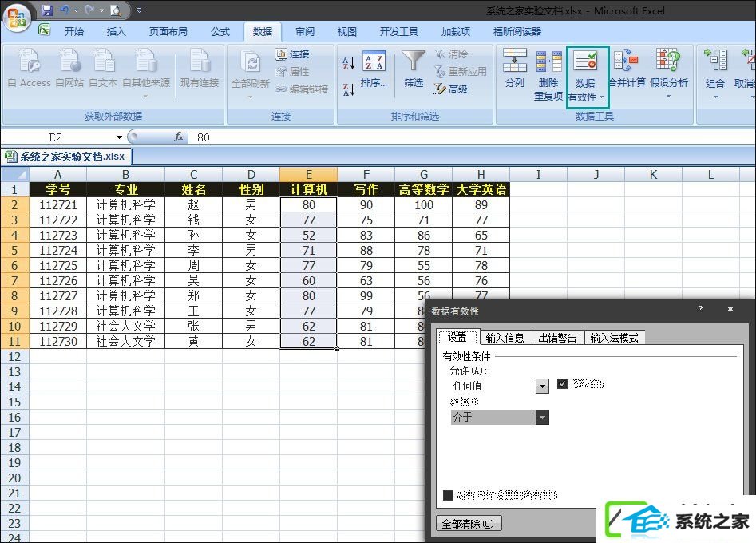Viewport: 756px width, 543px height.
Task: Open Formulas (公式) ribbon tab
Action: point(220,32)
